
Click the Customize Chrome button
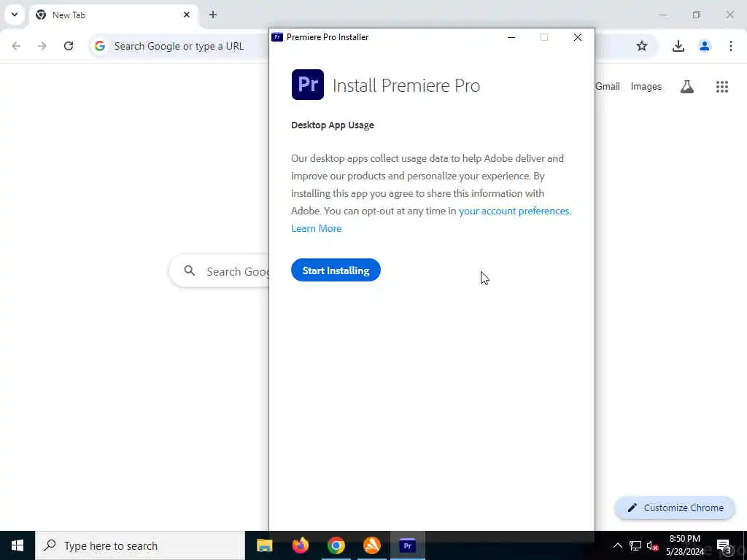(675, 508)
